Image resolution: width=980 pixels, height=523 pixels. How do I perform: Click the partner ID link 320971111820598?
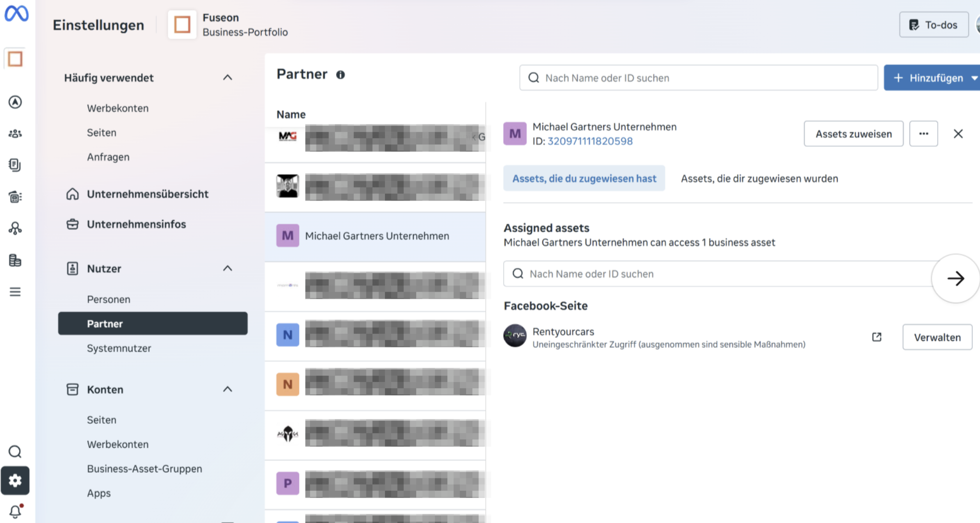coord(590,141)
